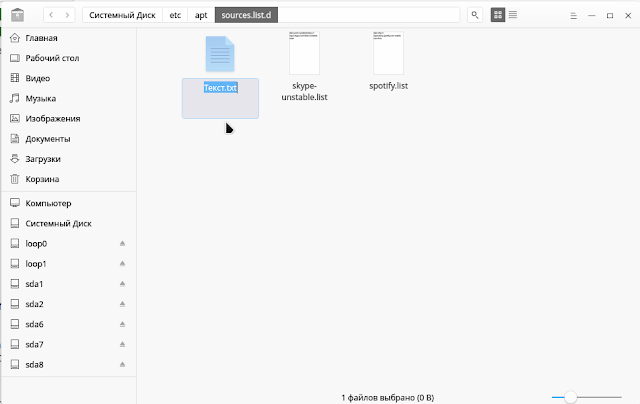
Task: Select sources.list.d breadcrumb segment
Action: [x=246, y=15]
